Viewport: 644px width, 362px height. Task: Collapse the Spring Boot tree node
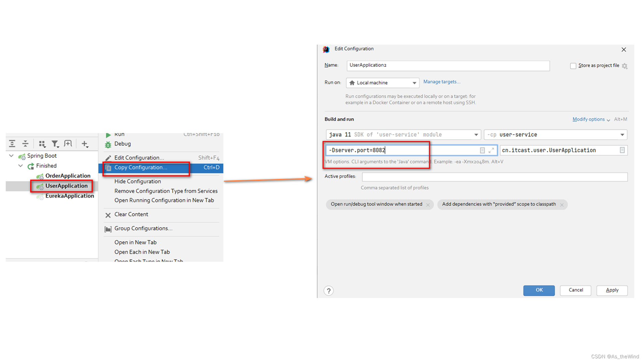pos(11,156)
